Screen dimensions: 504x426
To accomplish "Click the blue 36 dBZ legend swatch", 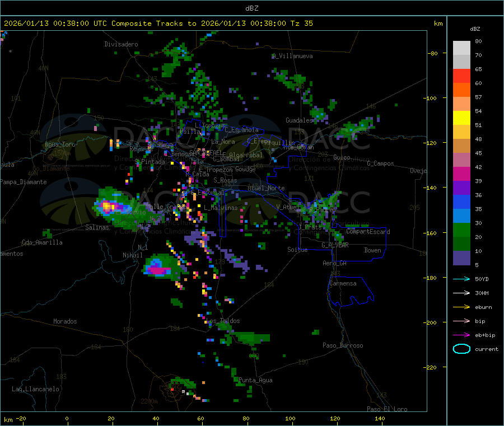I will [461, 202].
